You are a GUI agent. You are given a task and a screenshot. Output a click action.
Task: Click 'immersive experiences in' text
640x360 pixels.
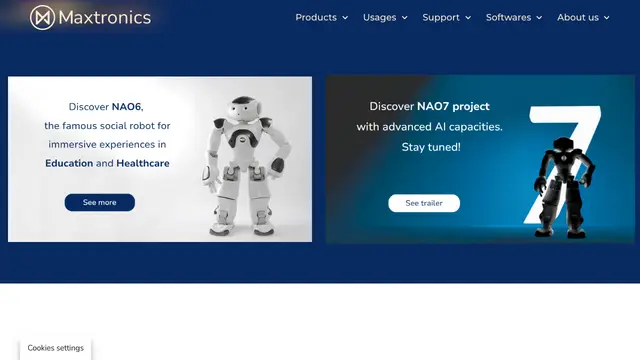(107, 144)
